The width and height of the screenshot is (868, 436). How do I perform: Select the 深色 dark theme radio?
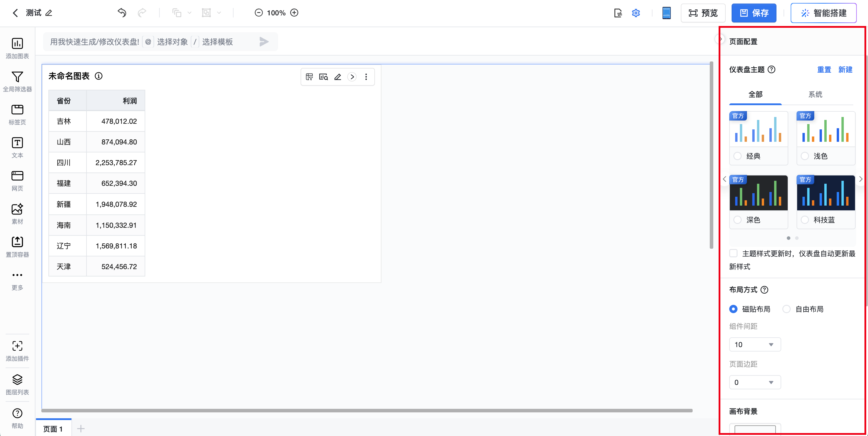point(737,220)
